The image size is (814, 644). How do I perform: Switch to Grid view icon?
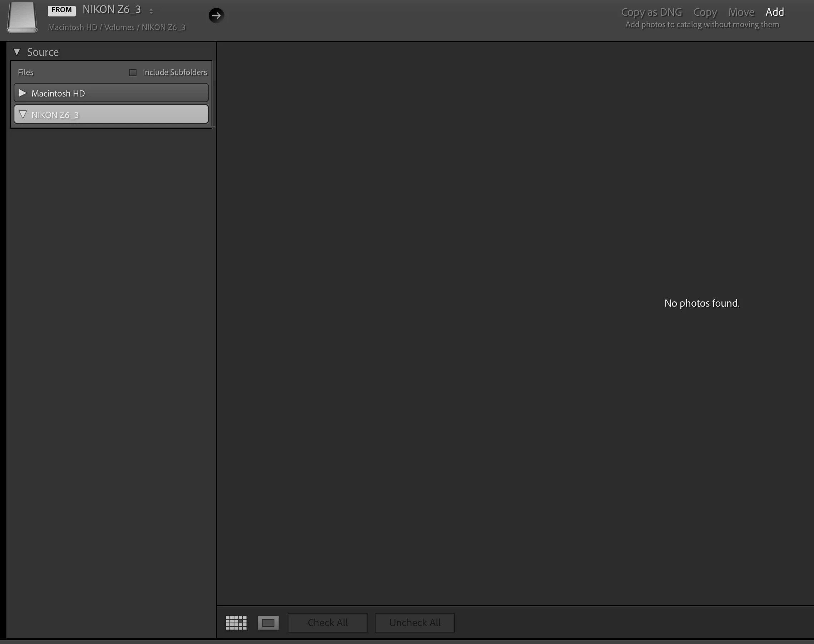[236, 623]
